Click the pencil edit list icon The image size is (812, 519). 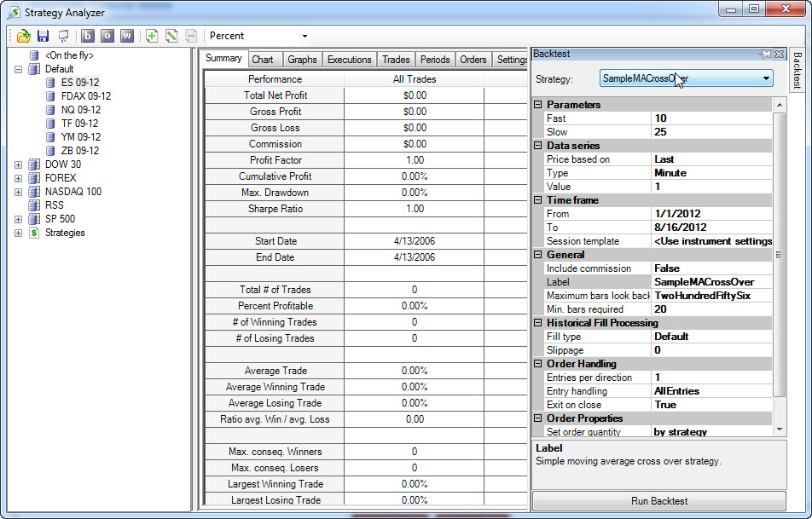(171, 36)
